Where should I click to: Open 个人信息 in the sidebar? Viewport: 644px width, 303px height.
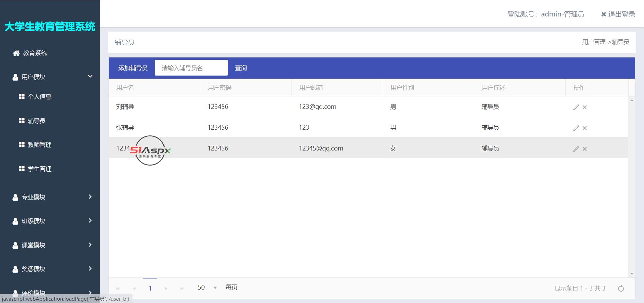pyautogui.click(x=39, y=97)
